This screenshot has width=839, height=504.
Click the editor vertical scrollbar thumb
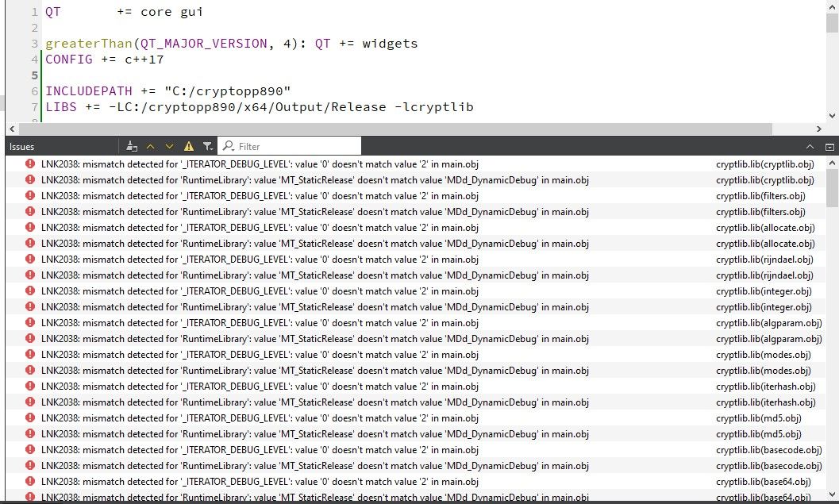(x=832, y=23)
